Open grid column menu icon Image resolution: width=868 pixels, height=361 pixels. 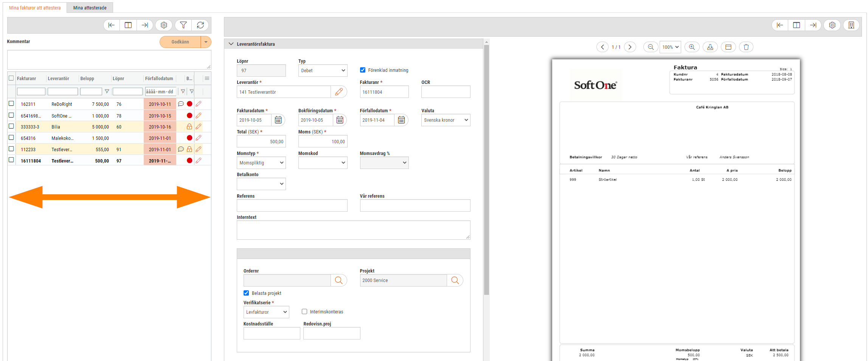207,78
